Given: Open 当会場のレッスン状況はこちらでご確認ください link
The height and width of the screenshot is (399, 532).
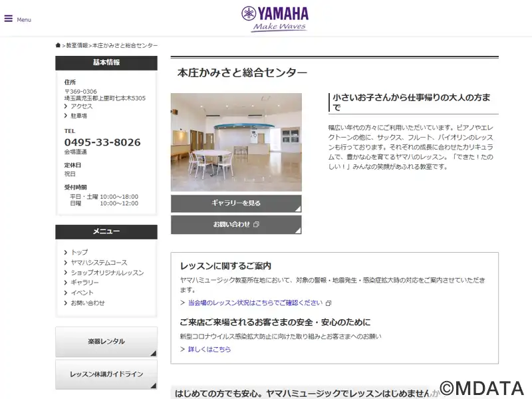Looking at the screenshot, I should coord(255,303).
